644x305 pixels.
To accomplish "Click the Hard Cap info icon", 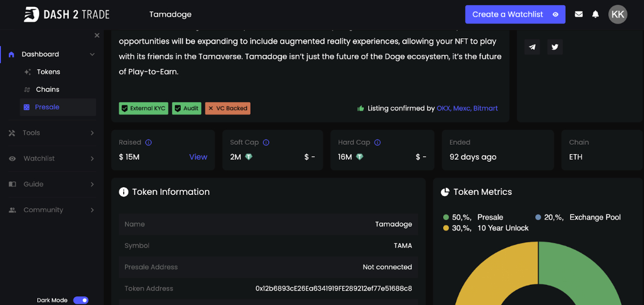I will point(377,142).
